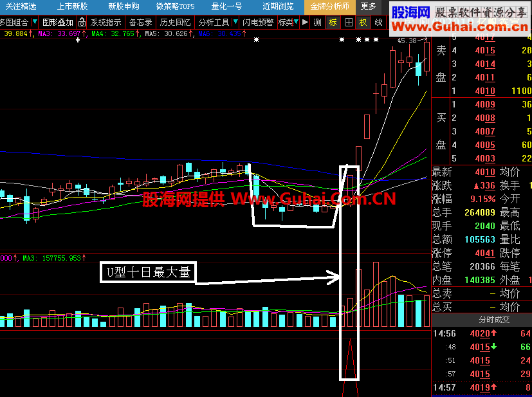Click the 总手 value 264089
The width and height of the screenshot is (532, 397).
tap(480, 212)
